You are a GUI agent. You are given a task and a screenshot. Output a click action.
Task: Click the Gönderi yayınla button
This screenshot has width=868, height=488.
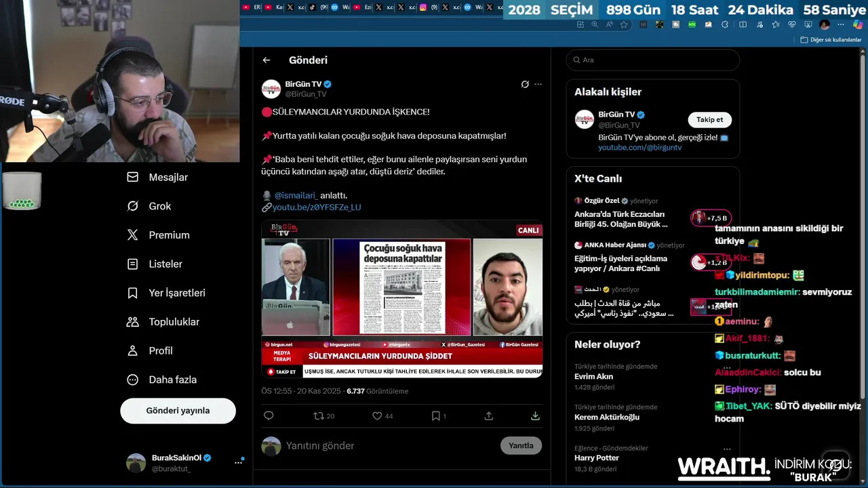click(x=178, y=411)
